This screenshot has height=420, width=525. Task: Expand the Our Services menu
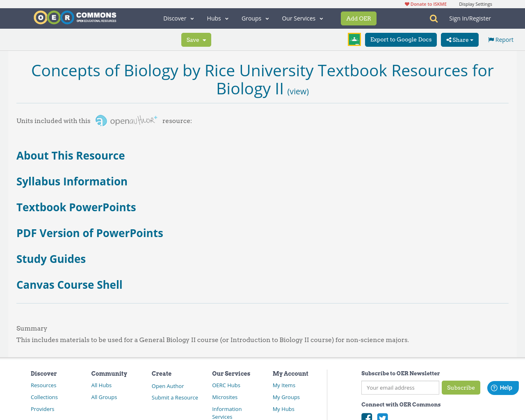pyautogui.click(x=303, y=18)
